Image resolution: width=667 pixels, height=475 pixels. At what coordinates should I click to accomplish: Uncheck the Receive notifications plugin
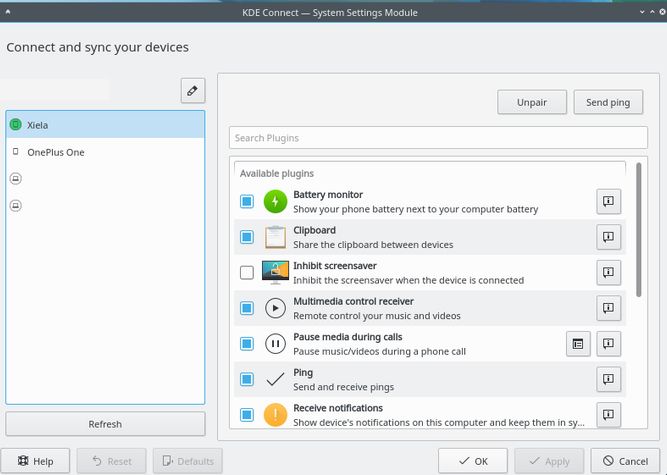[x=247, y=415]
